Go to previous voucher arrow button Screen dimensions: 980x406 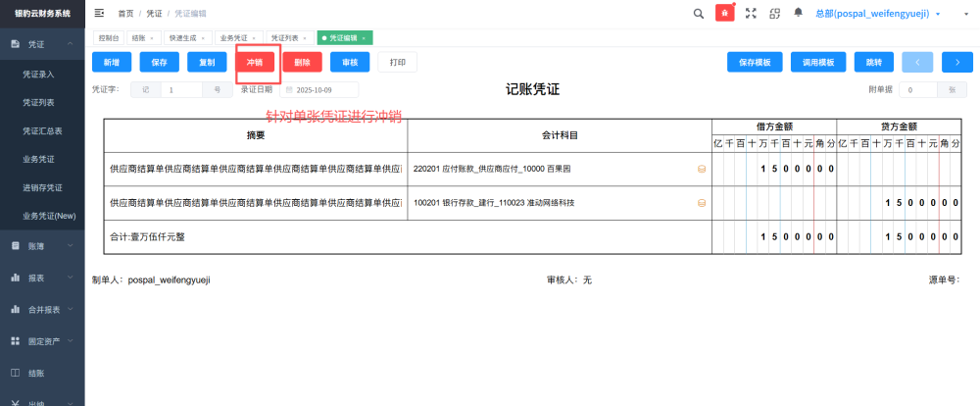917,62
